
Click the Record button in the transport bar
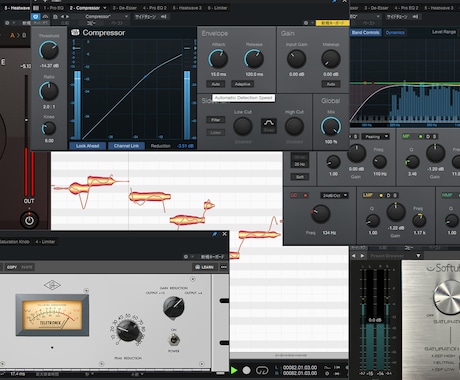(246, 370)
